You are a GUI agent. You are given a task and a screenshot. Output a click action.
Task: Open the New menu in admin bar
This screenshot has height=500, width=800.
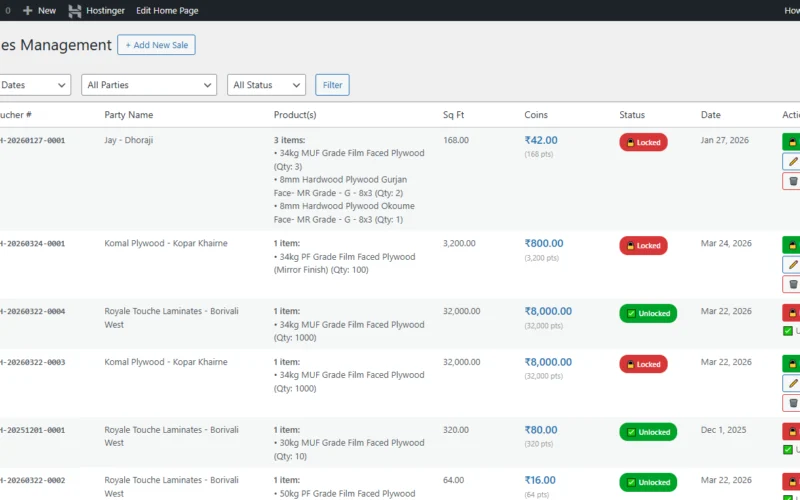click(39, 10)
